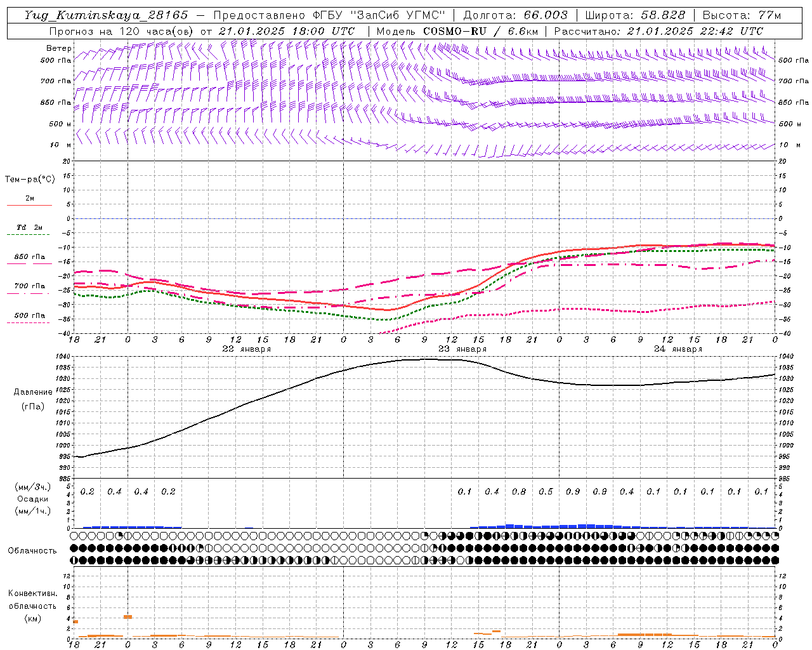Click the (мм/3ч.) units label
Screen dimensions: 812x650
point(32,487)
